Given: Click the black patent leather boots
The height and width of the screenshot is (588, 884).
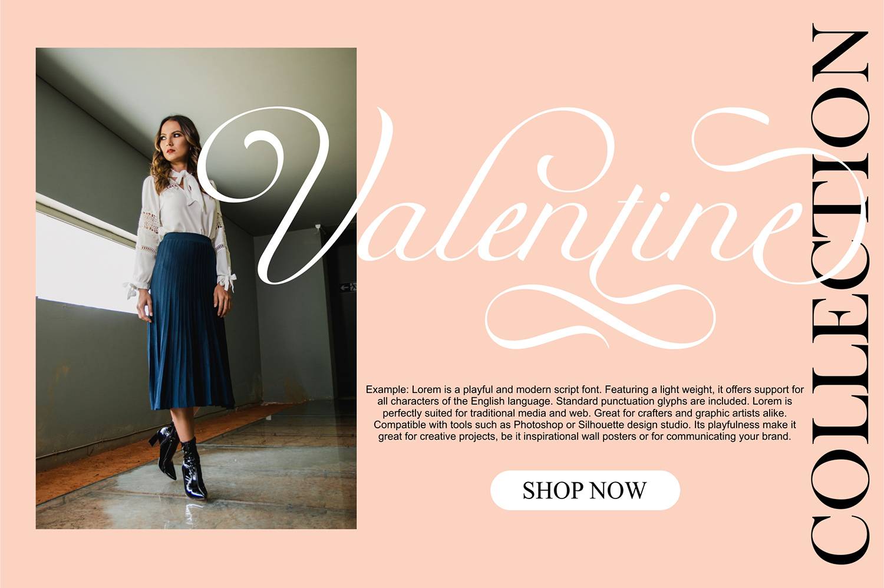Looking at the screenshot, I should click(x=179, y=460).
